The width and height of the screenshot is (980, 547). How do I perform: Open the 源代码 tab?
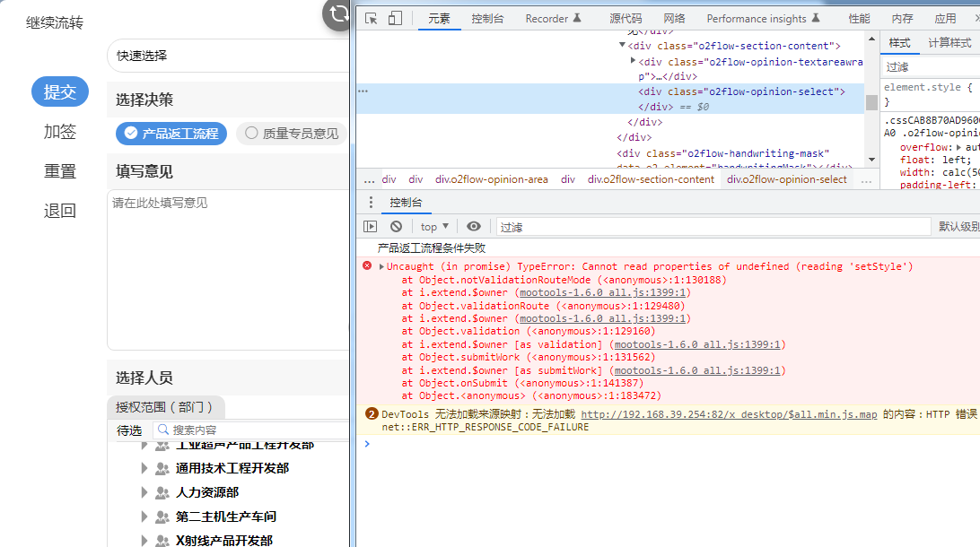point(626,18)
